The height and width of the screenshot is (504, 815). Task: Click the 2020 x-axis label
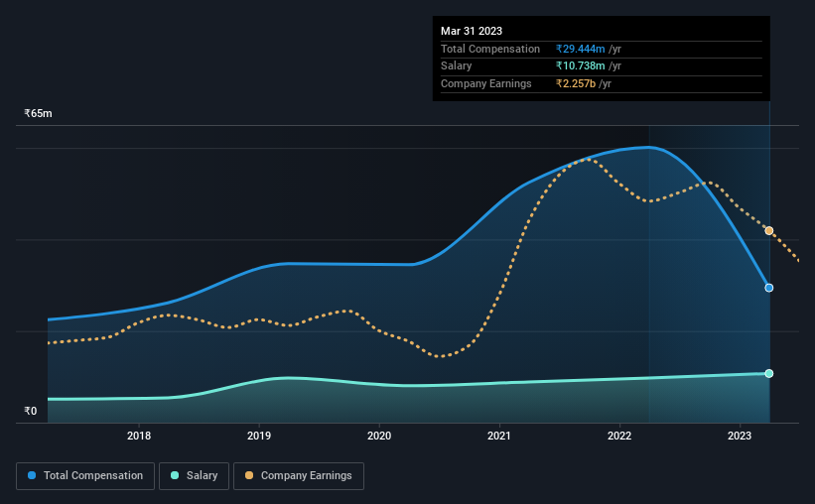pyautogui.click(x=379, y=436)
